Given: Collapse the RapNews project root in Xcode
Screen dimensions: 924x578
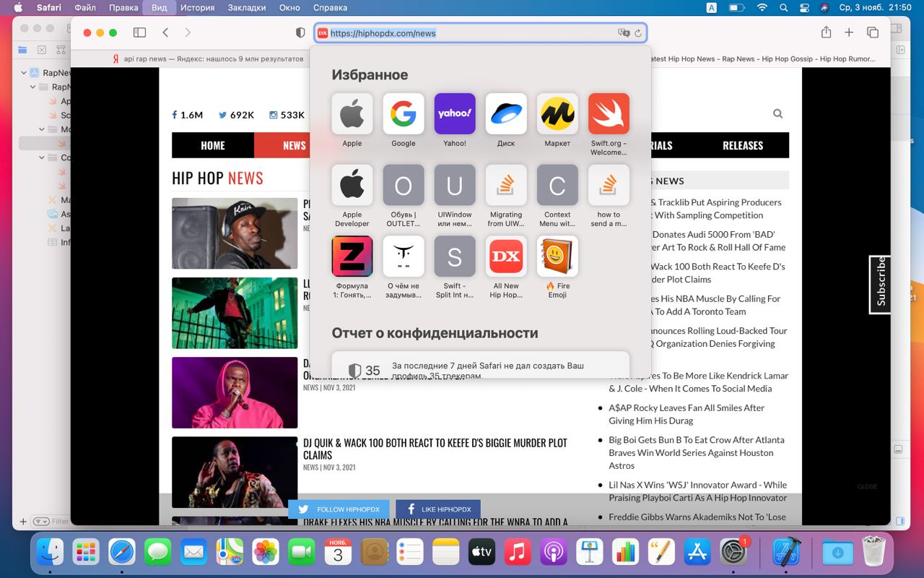Looking at the screenshot, I should (24, 73).
